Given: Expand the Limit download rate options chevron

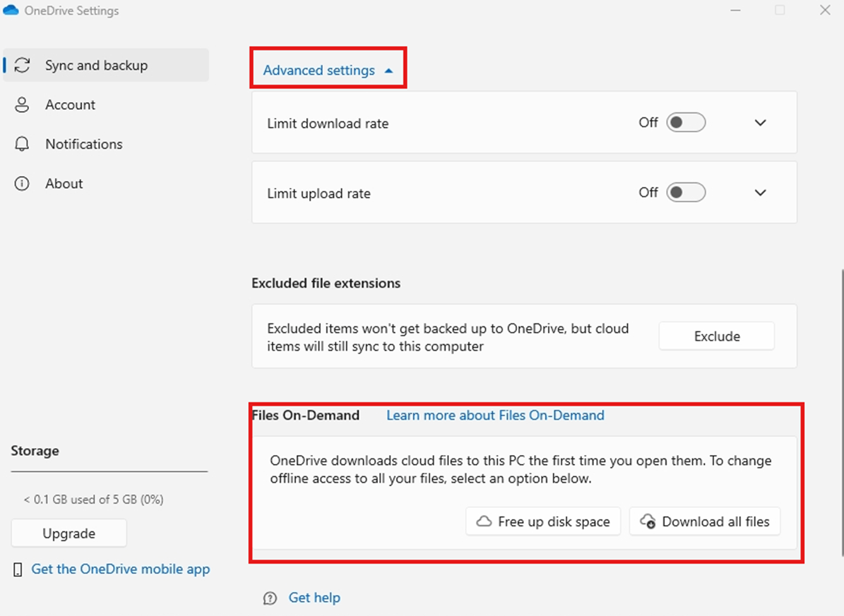Looking at the screenshot, I should [x=761, y=122].
